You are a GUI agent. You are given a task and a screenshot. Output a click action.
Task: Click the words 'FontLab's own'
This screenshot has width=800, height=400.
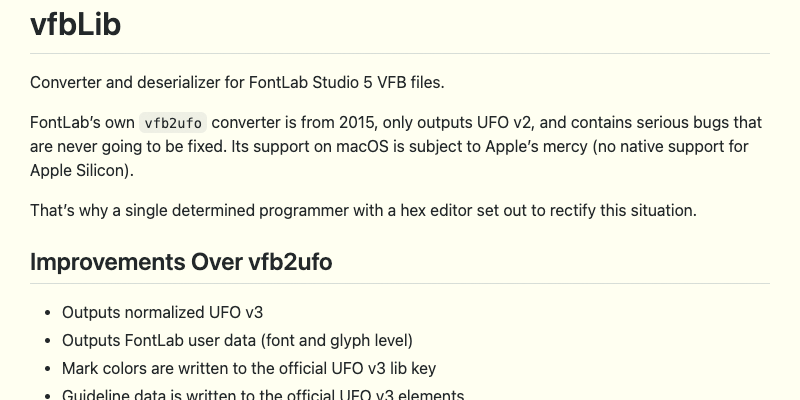click(x=81, y=123)
